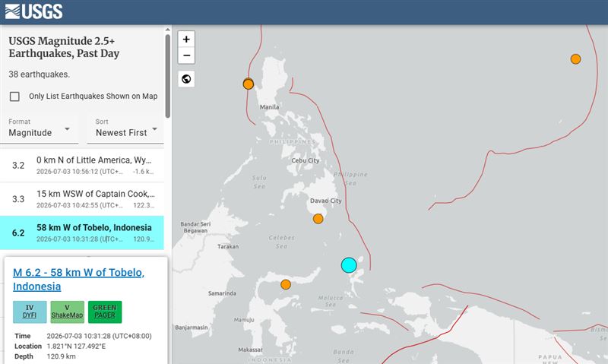
Task: Click the Tarakan label on the map
Action: tap(228, 246)
